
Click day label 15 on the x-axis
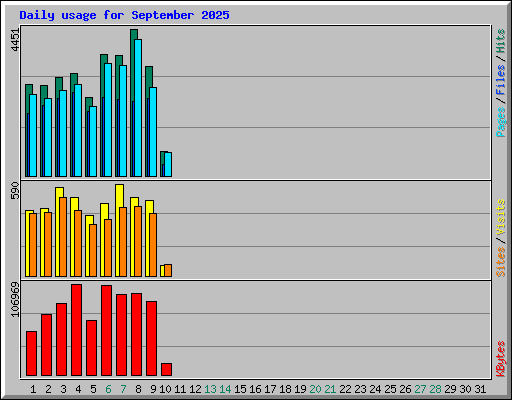coord(240,389)
